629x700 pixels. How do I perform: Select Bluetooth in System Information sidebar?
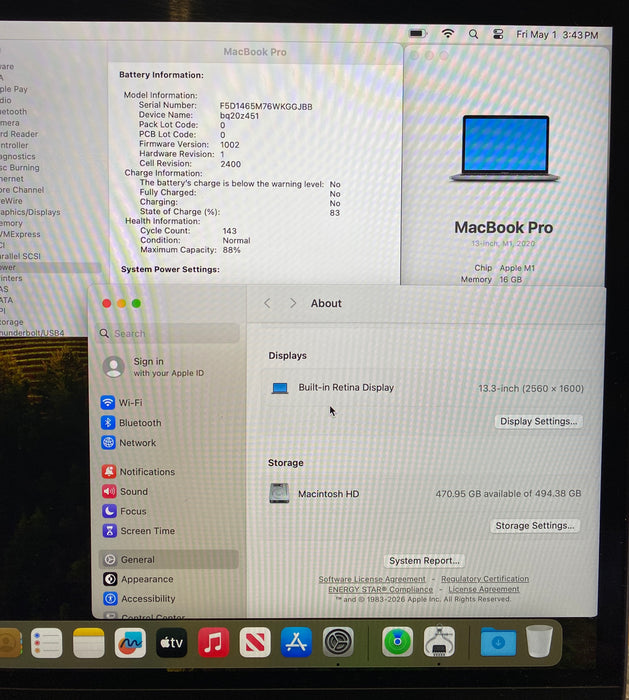[13, 112]
